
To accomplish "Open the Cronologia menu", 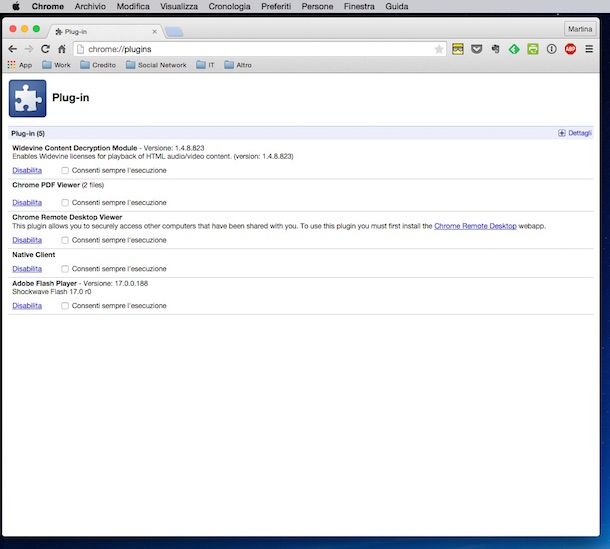I will click(229, 6).
